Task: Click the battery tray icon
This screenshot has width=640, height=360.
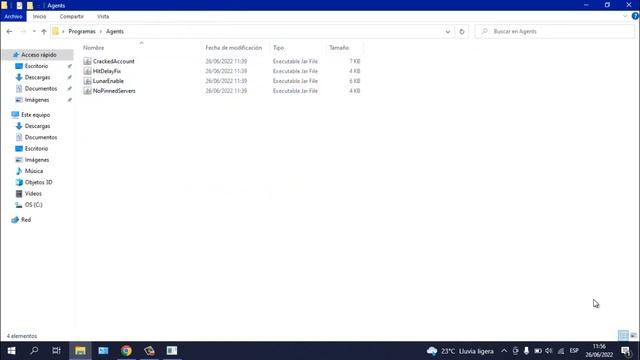Action: [538, 351]
